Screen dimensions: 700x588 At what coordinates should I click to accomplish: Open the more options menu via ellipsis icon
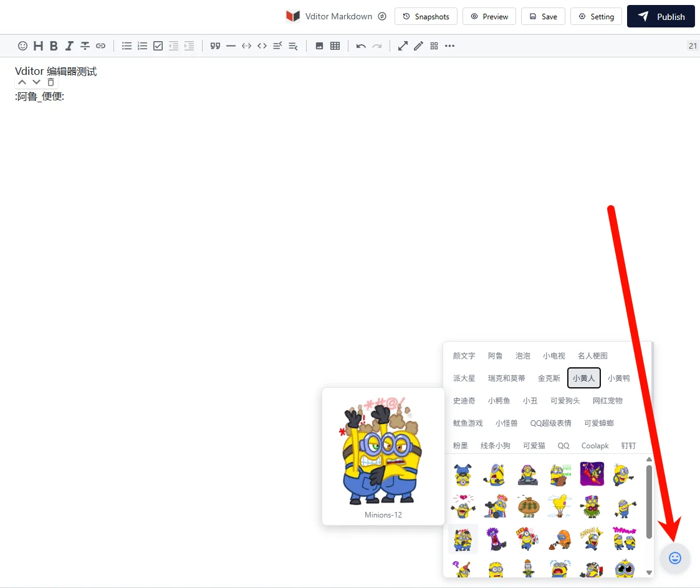point(450,46)
